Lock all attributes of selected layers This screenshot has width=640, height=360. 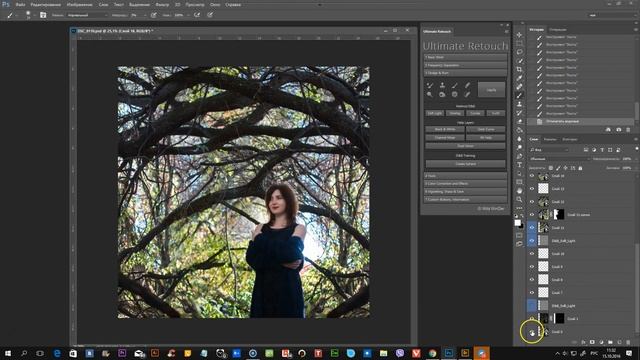[x=580, y=168]
